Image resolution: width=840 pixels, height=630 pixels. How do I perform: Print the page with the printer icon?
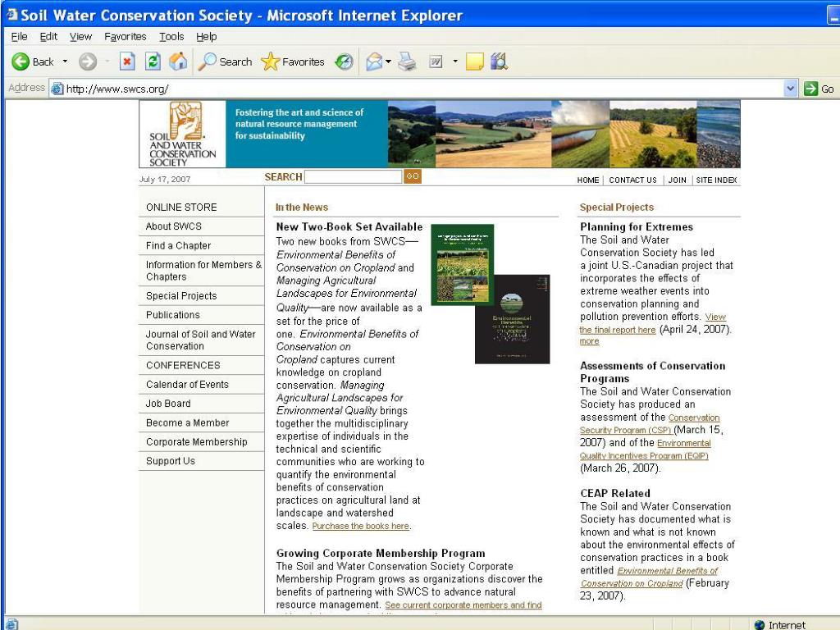point(407,62)
